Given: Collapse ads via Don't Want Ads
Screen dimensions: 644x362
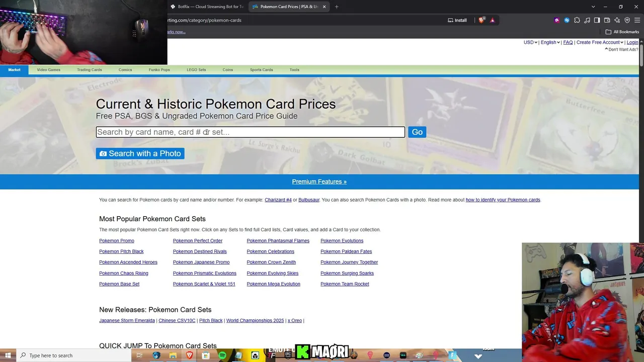Looking at the screenshot, I should (621, 49).
